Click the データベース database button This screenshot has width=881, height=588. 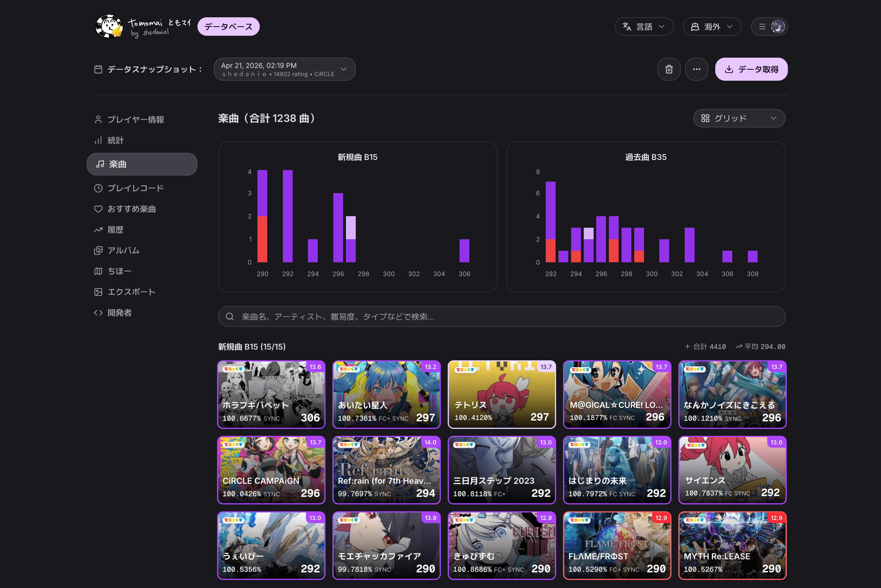[x=228, y=27]
